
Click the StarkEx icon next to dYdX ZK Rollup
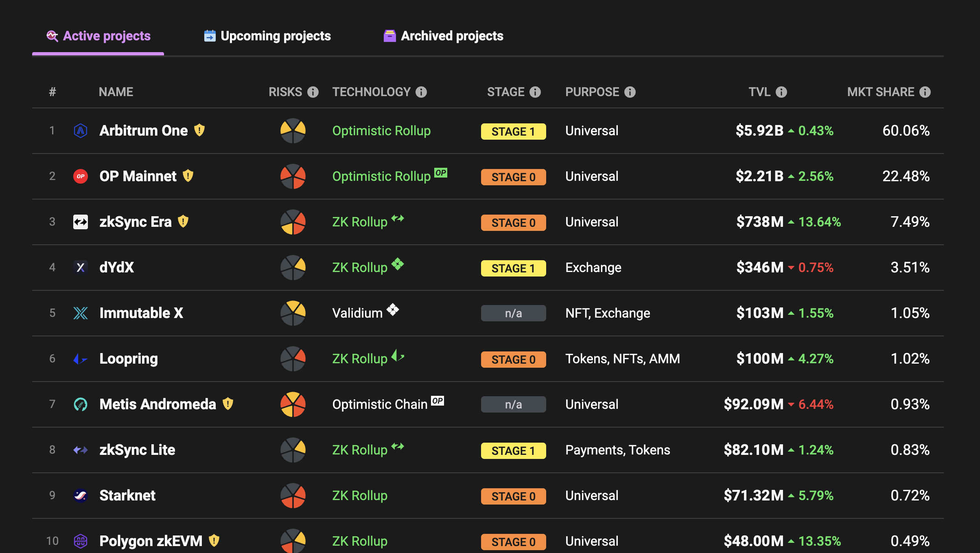click(x=398, y=264)
